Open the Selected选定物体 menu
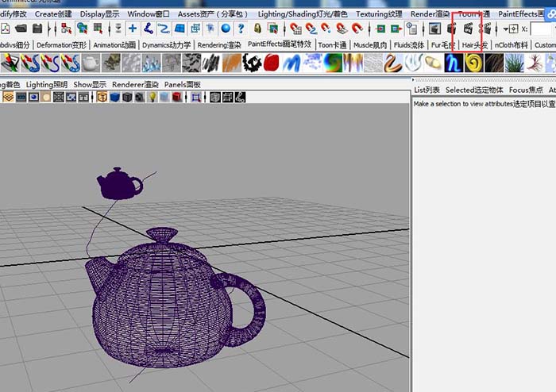556x392 pixels. [x=474, y=90]
